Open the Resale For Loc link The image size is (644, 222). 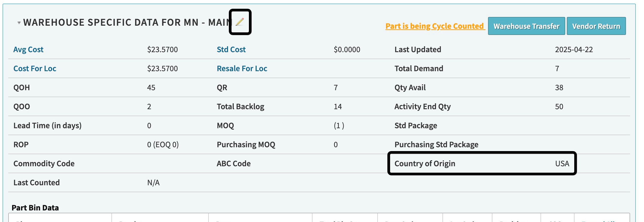242,68
